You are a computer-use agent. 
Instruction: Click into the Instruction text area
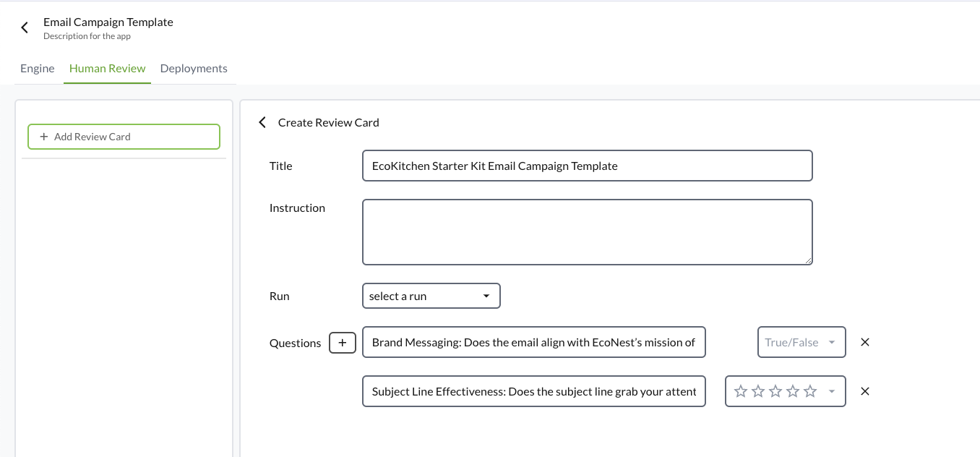(x=587, y=231)
